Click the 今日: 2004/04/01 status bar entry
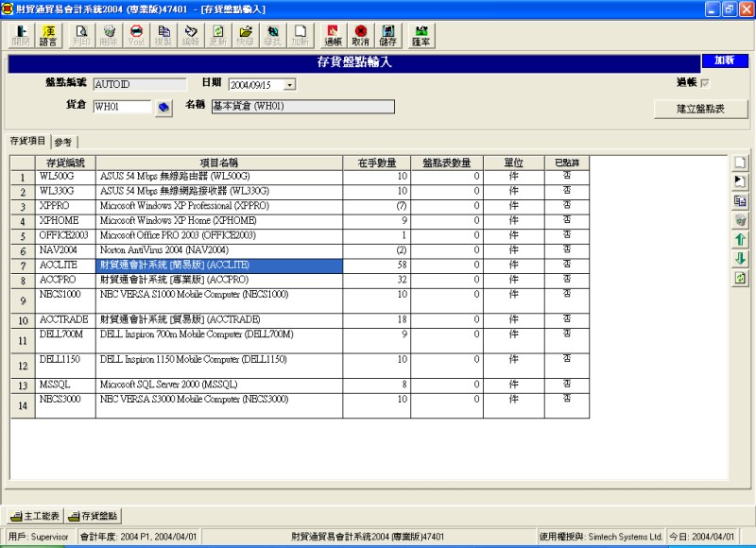Screen dimensions: 756x548 [701, 537]
